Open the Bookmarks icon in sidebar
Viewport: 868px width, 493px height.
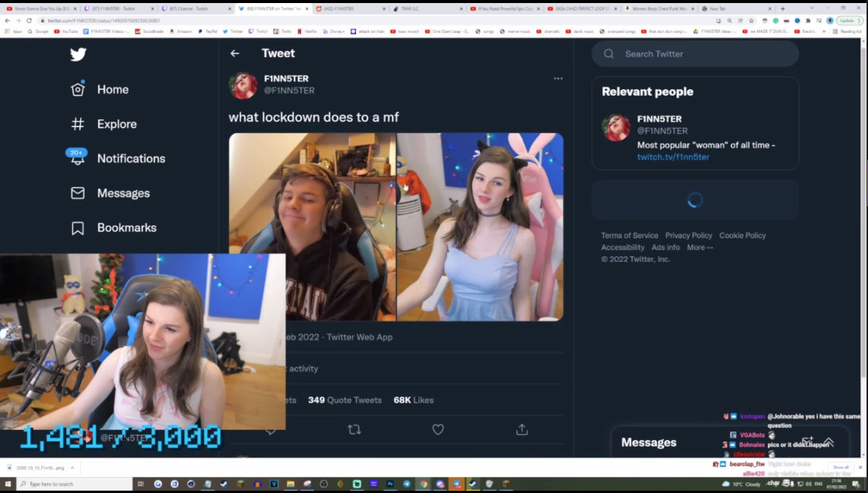coord(78,228)
